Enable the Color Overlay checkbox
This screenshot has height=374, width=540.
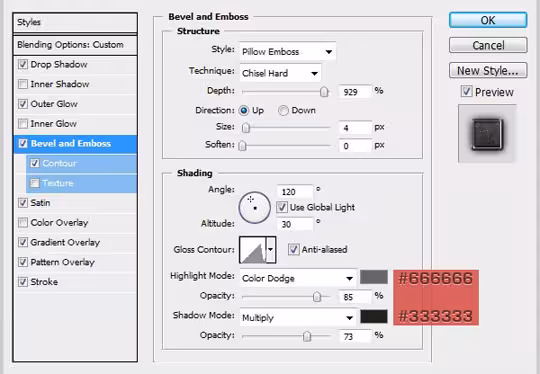[23, 222]
